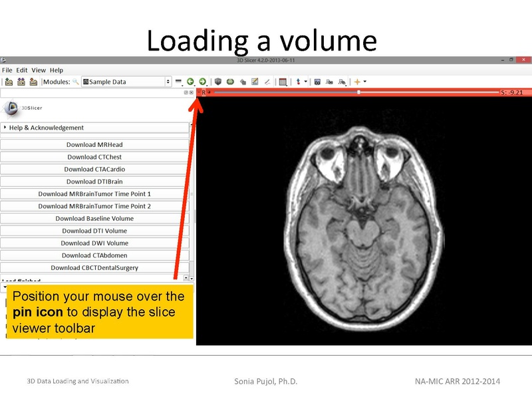This screenshot has width=532, height=399.
Task: Click Download DTIBrain button
Action: tap(94, 182)
